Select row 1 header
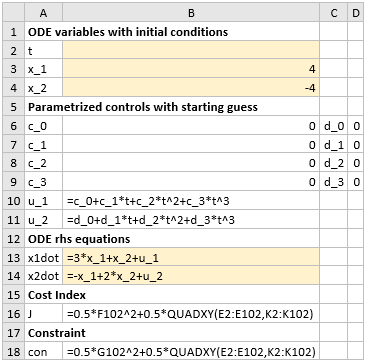This screenshot has width=367, height=362. [x=14, y=32]
